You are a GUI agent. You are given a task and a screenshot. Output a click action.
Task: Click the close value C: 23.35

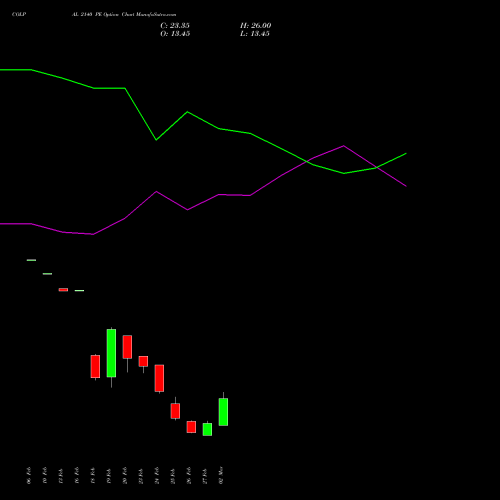(x=175, y=26)
